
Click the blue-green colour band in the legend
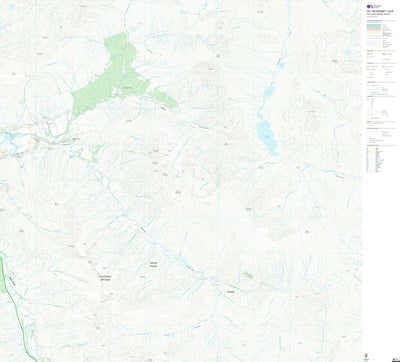tap(374, 25)
